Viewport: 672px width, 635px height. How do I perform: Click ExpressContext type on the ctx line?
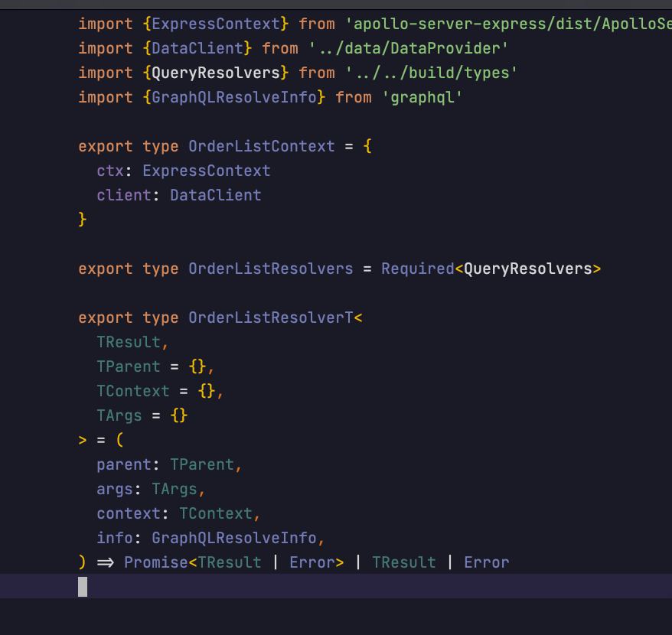pyautogui.click(x=207, y=171)
